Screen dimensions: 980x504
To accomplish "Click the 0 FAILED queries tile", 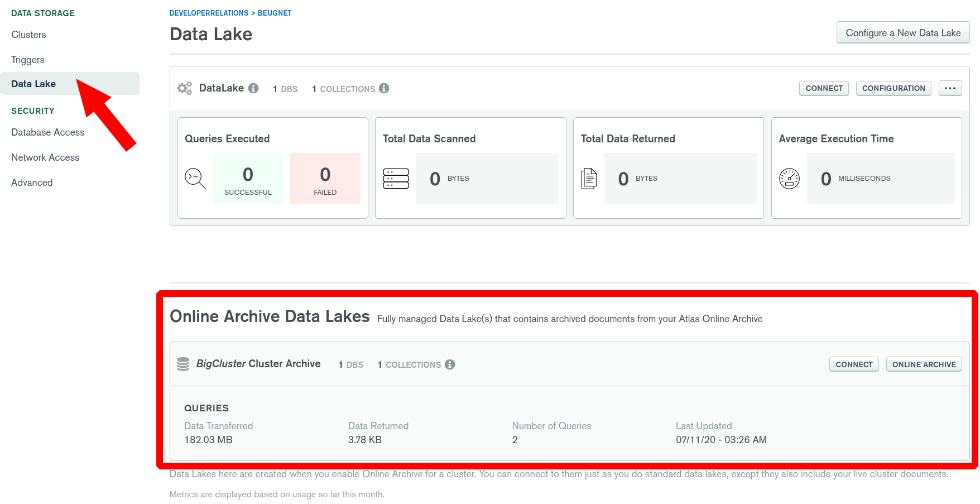I will pos(325,178).
